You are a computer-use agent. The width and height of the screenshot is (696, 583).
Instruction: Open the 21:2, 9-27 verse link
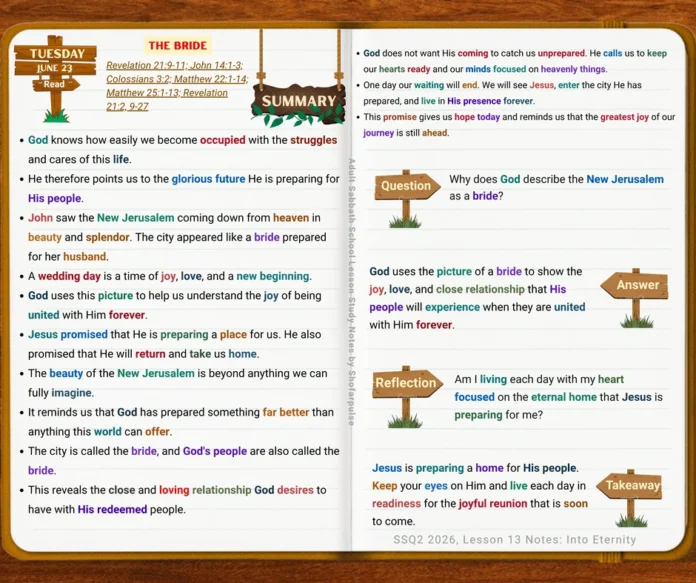[x=127, y=107]
